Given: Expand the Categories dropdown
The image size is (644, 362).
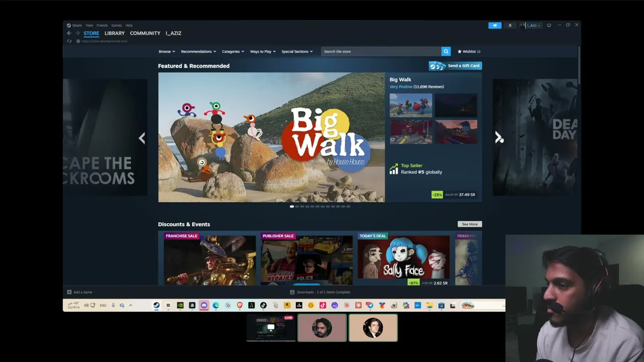Looking at the screenshot, I should pyautogui.click(x=233, y=51).
